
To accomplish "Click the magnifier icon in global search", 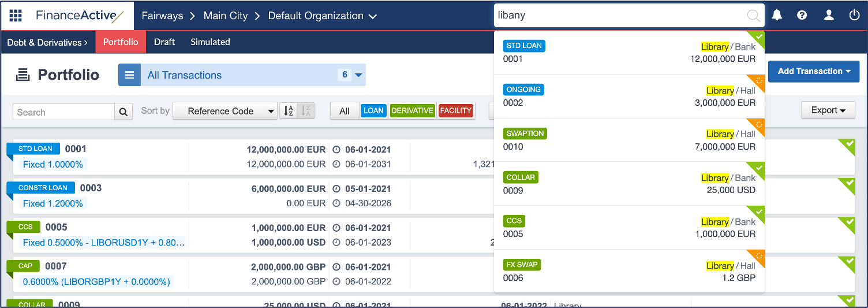I will [x=753, y=16].
